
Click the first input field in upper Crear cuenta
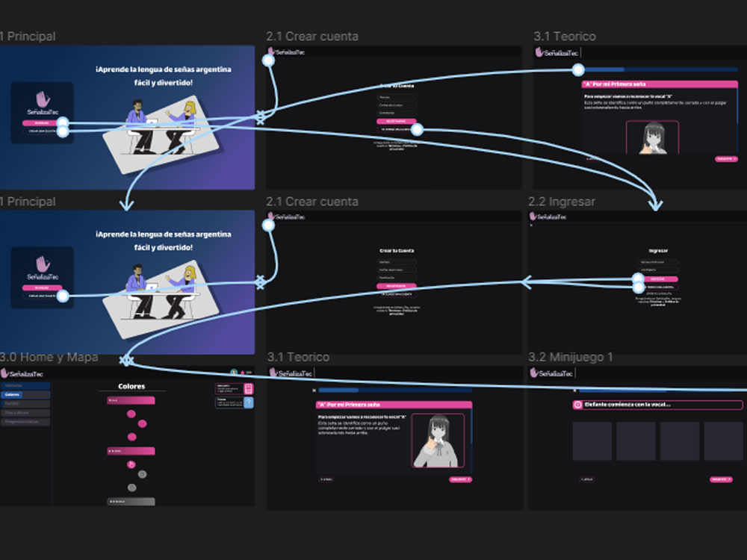tap(397, 97)
